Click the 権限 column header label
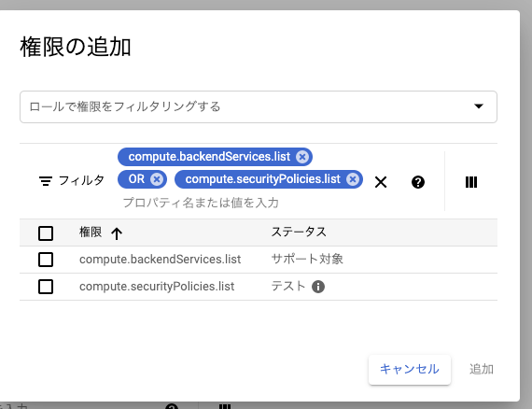This screenshot has width=532, height=409. [x=91, y=233]
